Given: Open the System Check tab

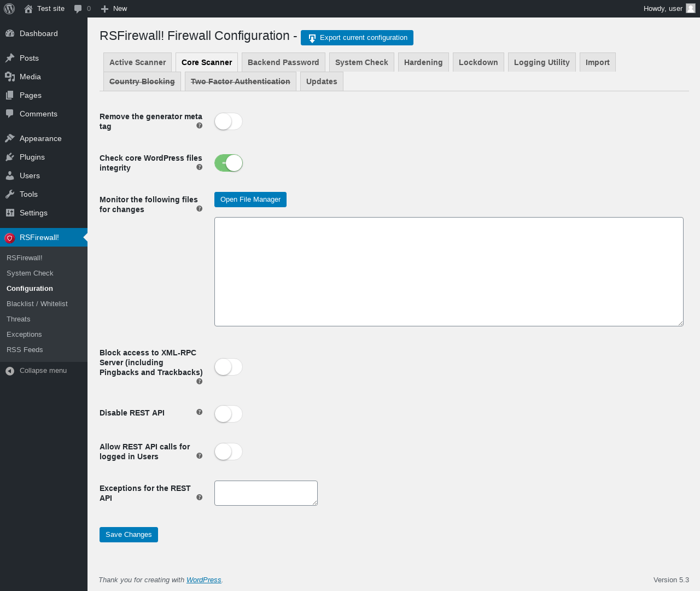Looking at the screenshot, I should (x=361, y=62).
